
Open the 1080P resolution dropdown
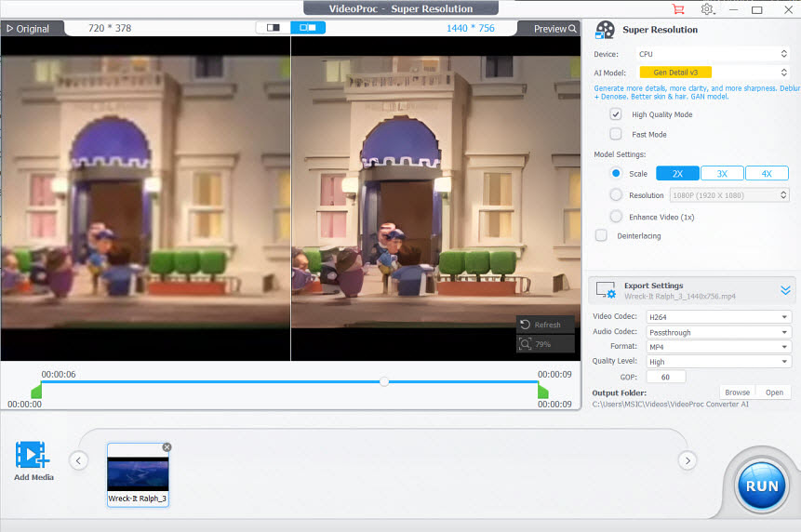(x=729, y=195)
